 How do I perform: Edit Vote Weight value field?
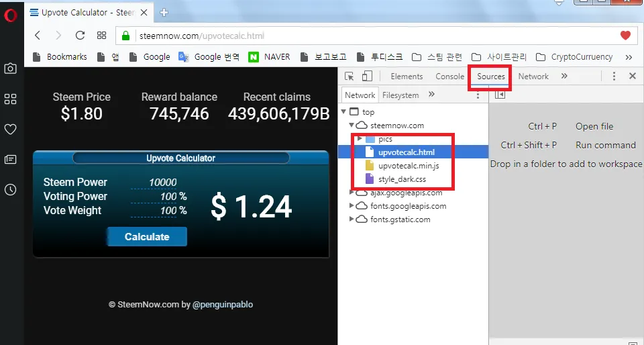(154, 211)
